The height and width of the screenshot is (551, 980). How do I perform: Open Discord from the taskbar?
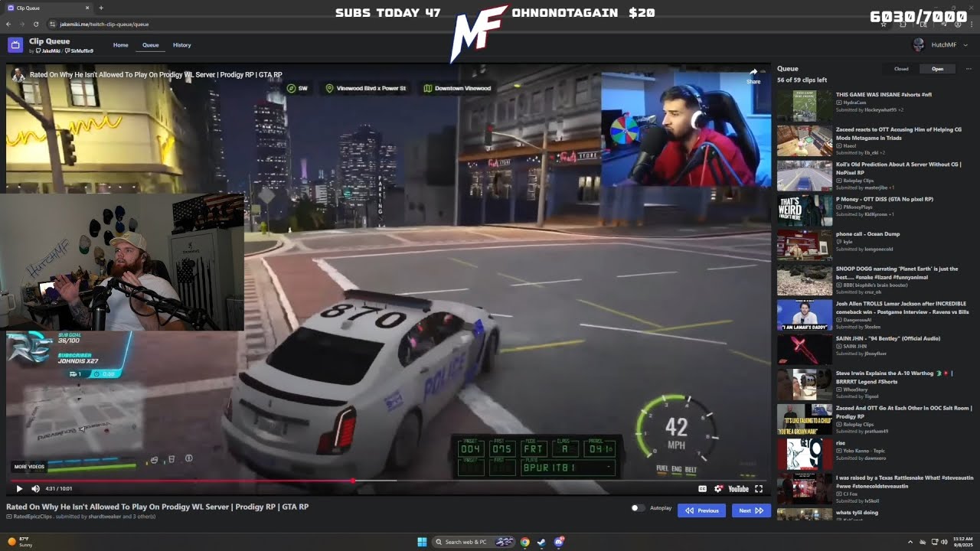point(559,542)
